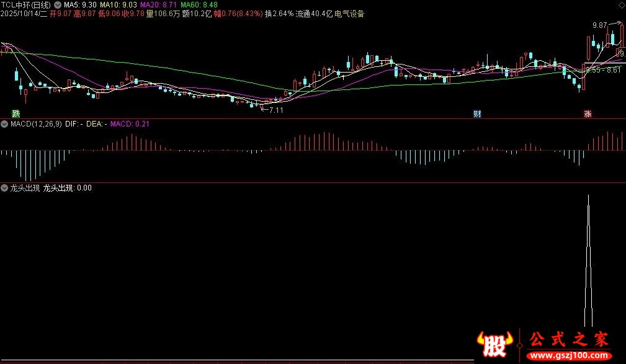Click the MA10: 9.03 label
Image resolution: width=626 pixels, height=364 pixels.
point(118,5)
